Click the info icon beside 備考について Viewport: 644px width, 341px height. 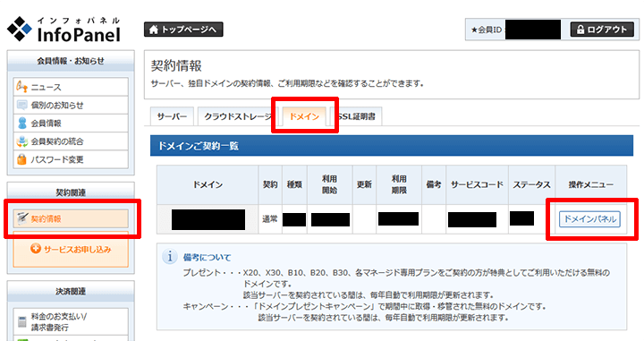coord(169,257)
